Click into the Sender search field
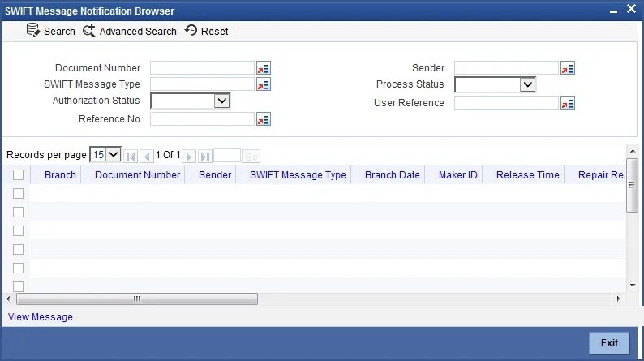 (506, 68)
